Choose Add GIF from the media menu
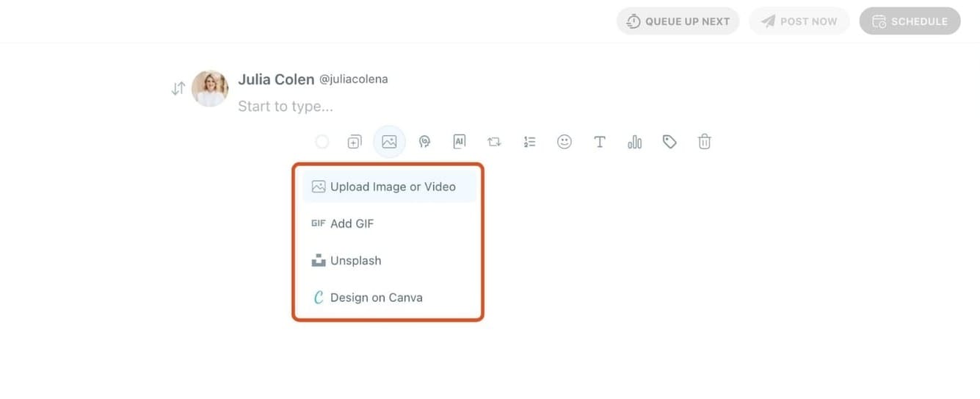 [389, 223]
